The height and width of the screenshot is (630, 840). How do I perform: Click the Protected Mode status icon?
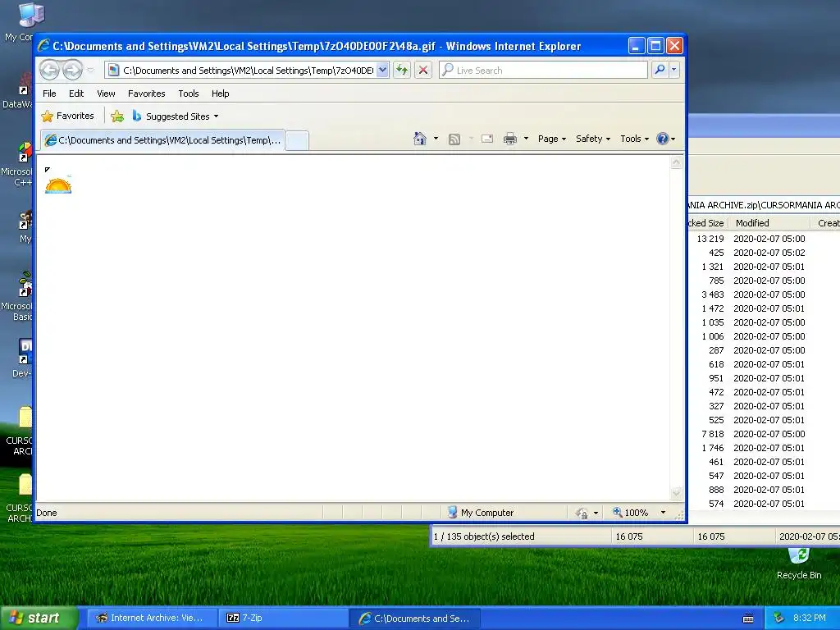click(582, 514)
